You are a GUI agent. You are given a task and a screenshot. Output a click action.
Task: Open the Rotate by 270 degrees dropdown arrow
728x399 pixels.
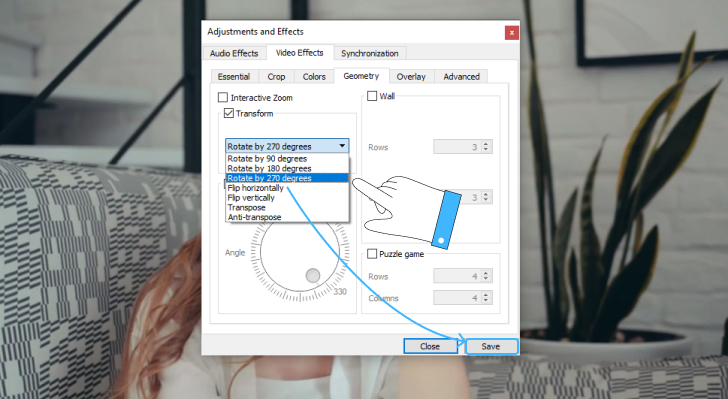pyautogui.click(x=342, y=146)
